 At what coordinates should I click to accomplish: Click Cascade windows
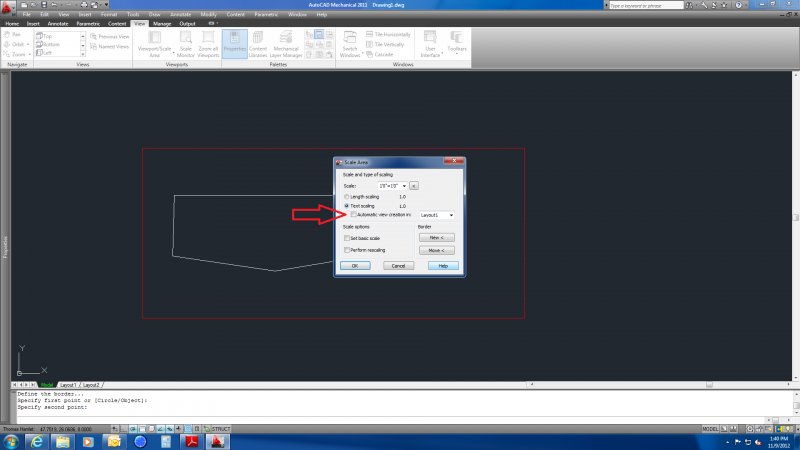tap(380, 55)
